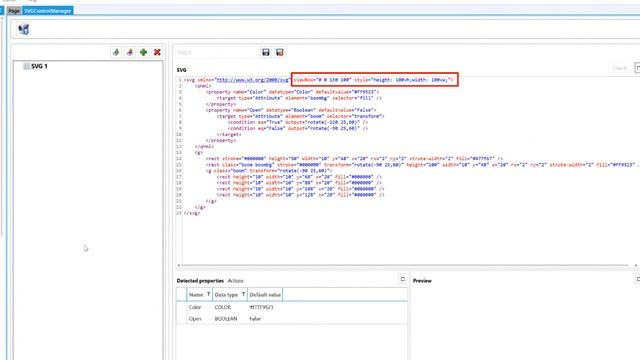Open the w3.org xmlns link in code
The width and height of the screenshot is (640, 360).
pos(252,80)
